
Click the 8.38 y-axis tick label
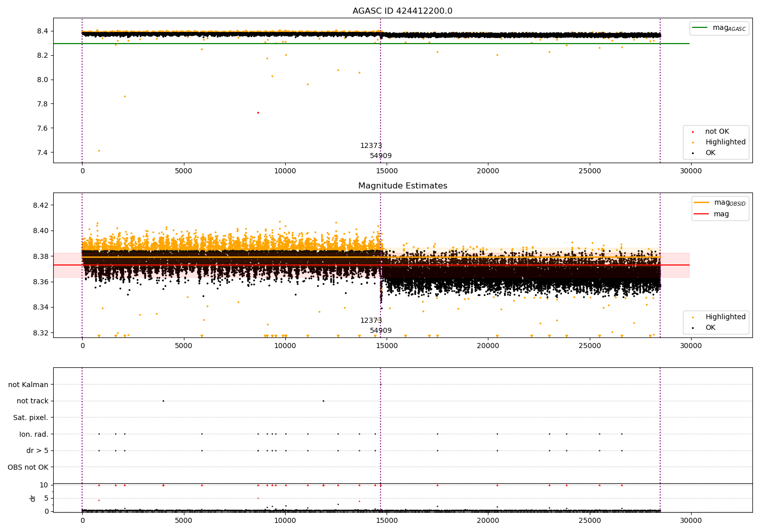click(x=41, y=256)
